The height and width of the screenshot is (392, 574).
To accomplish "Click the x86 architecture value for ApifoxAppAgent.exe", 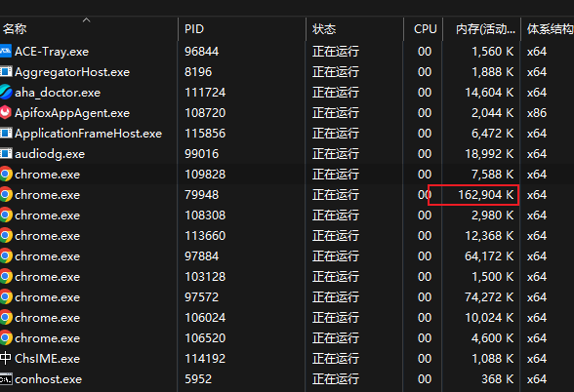I will pos(537,113).
